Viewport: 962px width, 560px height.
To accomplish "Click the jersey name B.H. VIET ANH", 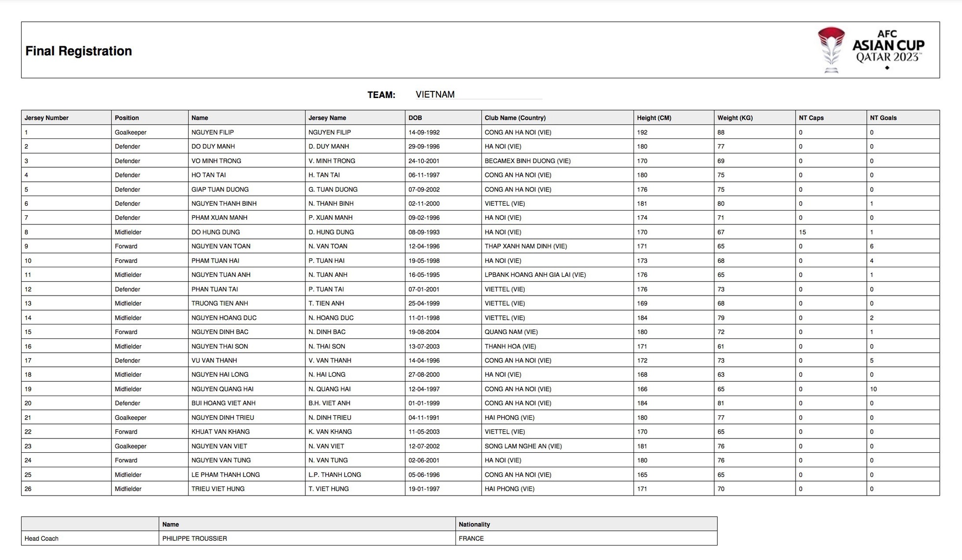I will coord(329,403).
